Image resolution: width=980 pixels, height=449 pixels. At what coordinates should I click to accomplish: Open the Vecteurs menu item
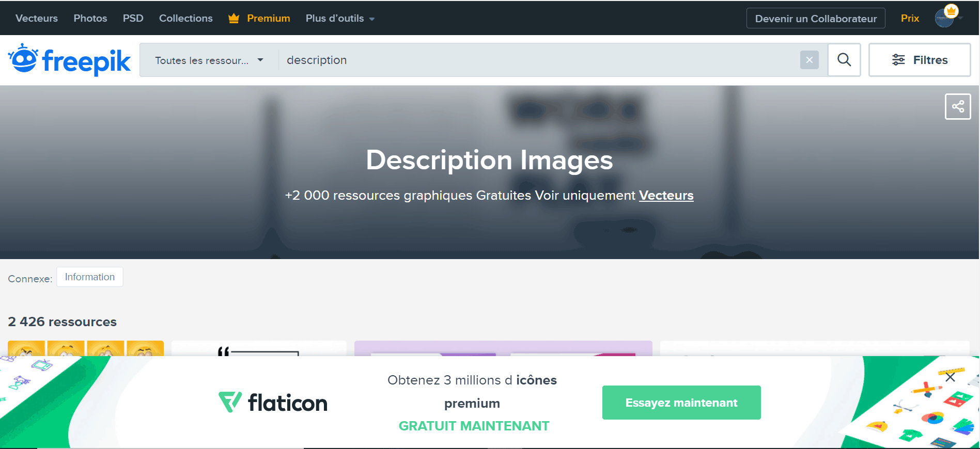[x=37, y=18]
